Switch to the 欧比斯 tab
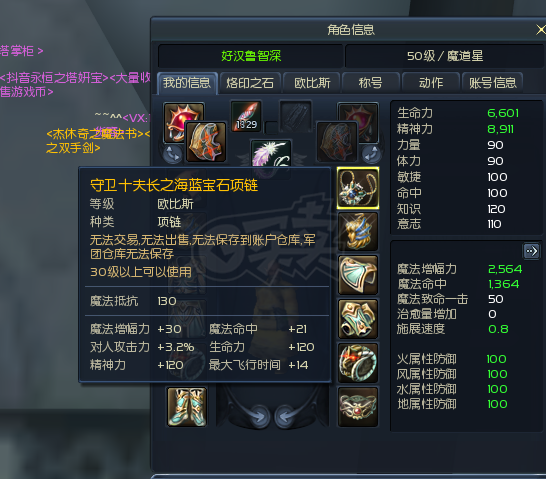 click(312, 83)
